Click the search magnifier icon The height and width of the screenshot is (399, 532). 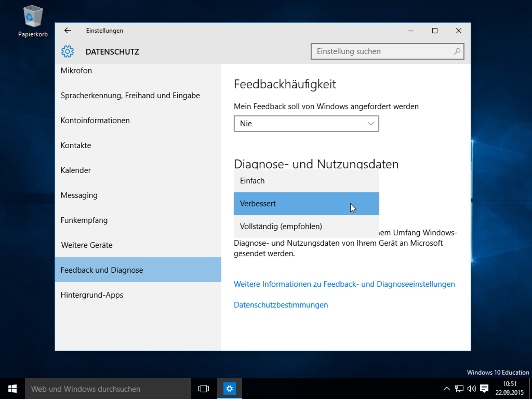[x=457, y=51]
